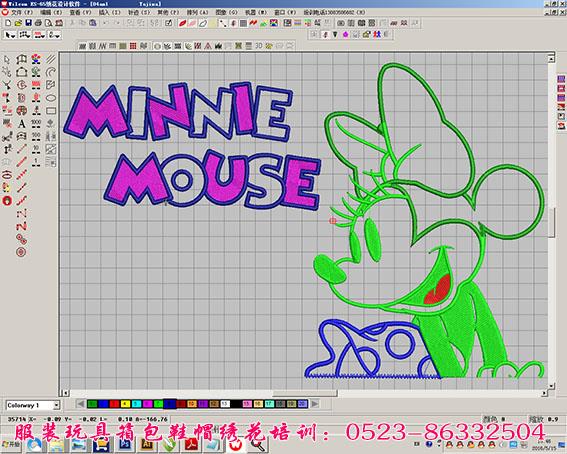Open the 插入 (Insert) menu
The width and height of the screenshot is (567, 454).
(109, 12)
